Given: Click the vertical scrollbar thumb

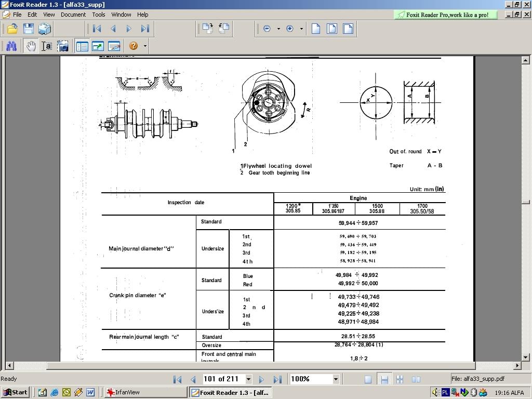Looking at the screenshot, I should [526, 202].
